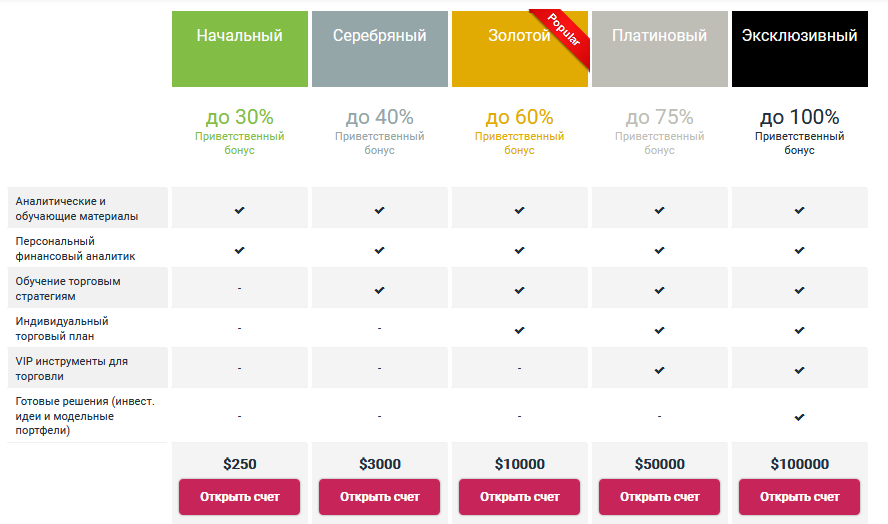Click Обучение торговым стратегиям checkmark in Золотой column
The height and width of the screenshot is (524, 888).
(519, 290)
